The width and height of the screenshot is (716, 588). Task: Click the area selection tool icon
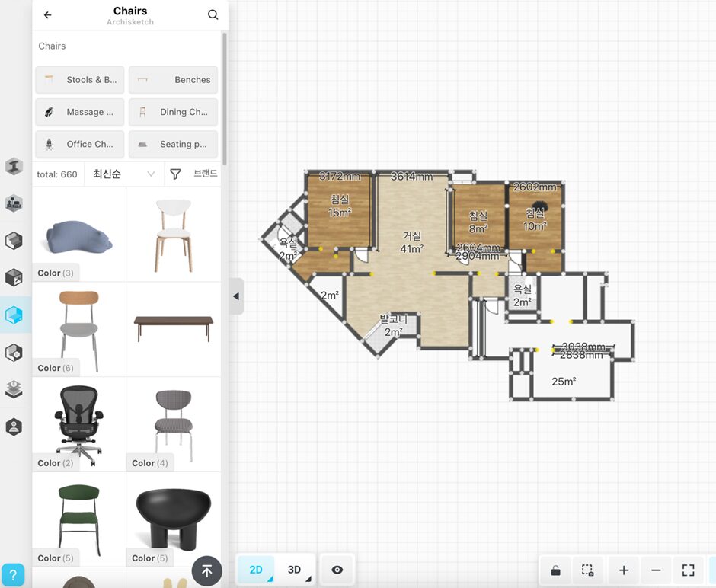pos(587,570)
